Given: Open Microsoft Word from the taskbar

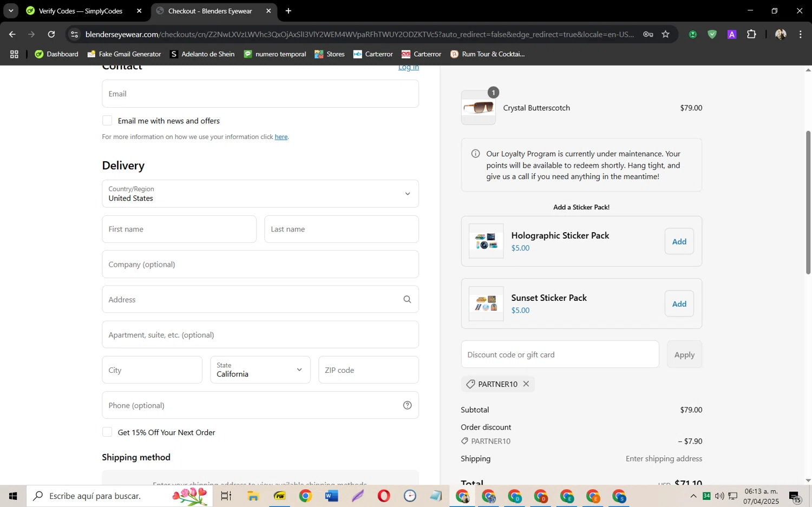Looking at the screenshot, I should 331,496.
